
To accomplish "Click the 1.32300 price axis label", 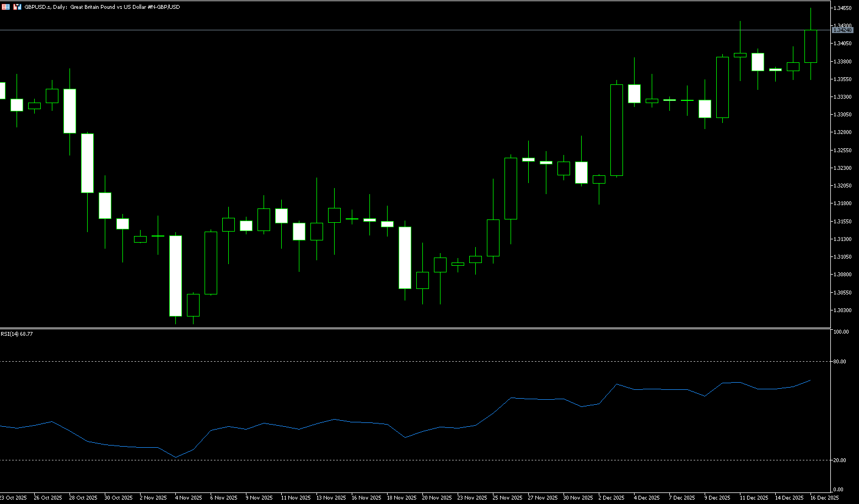I will pos(843,168).
